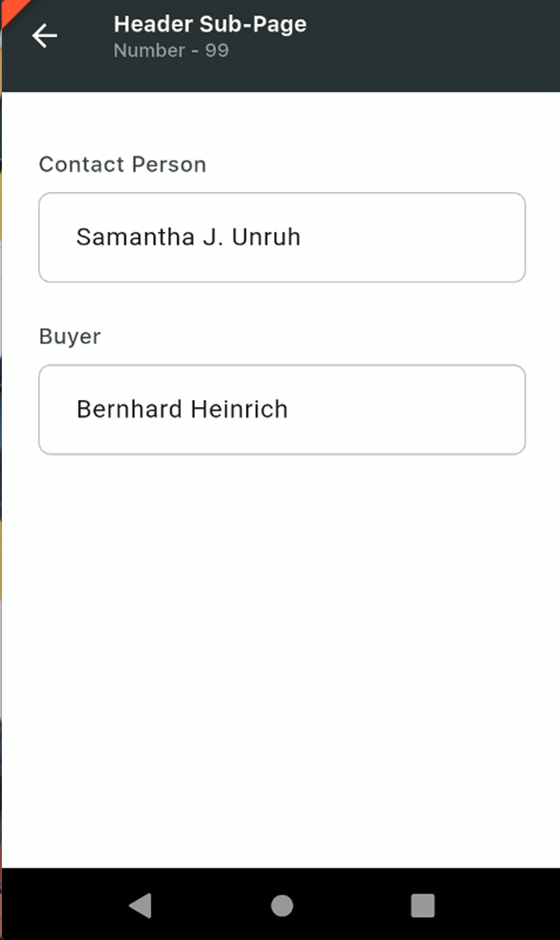560x940 pixels.
Task: Tap the back arrow in the header
Action: 44,36
